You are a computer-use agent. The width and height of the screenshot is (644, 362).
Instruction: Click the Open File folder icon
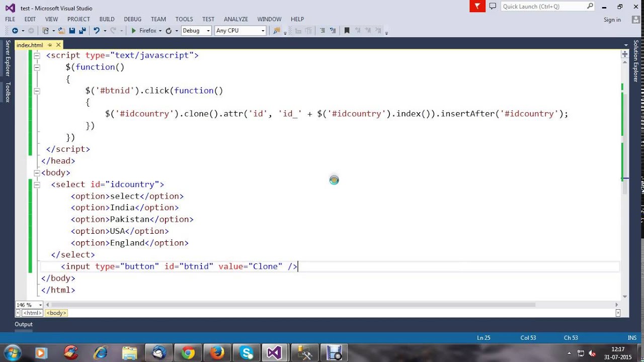[61, 31]
